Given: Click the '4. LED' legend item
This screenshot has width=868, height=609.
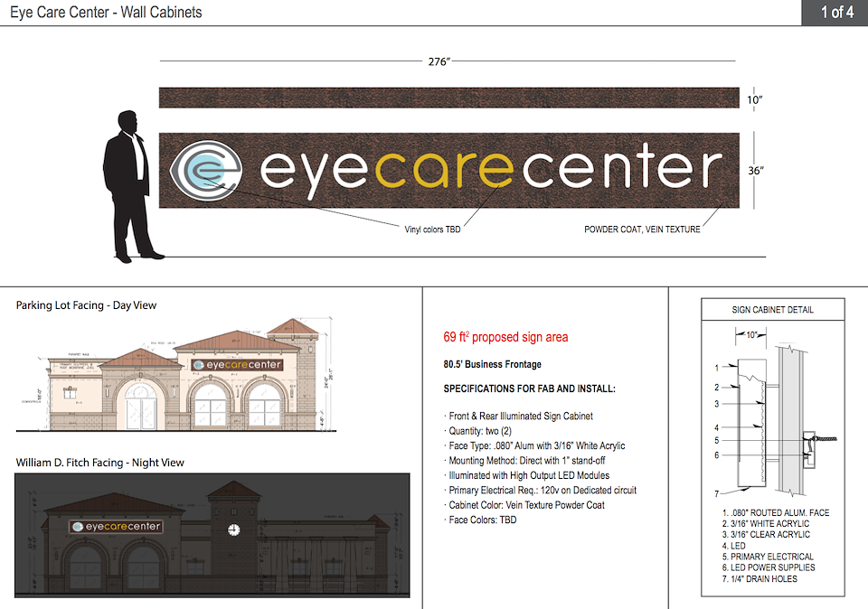Looking at the screenshot, I should pos(733,546).
